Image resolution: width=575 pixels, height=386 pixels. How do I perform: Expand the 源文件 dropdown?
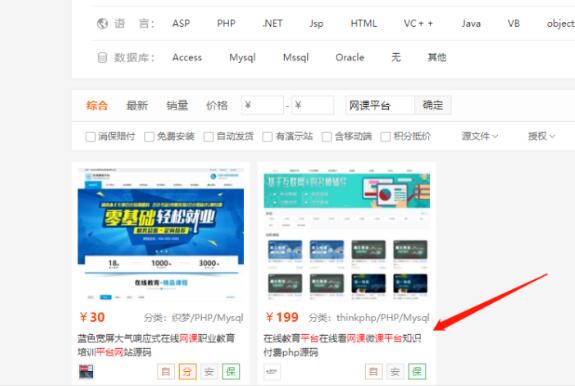click(480, 136)
